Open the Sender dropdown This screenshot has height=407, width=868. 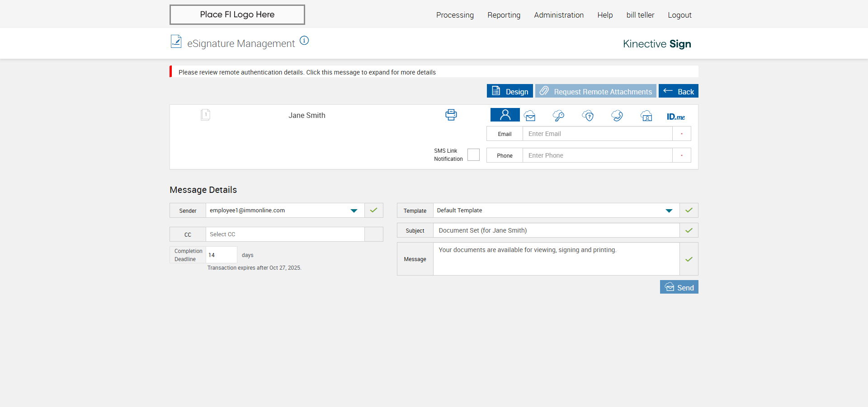285,211
